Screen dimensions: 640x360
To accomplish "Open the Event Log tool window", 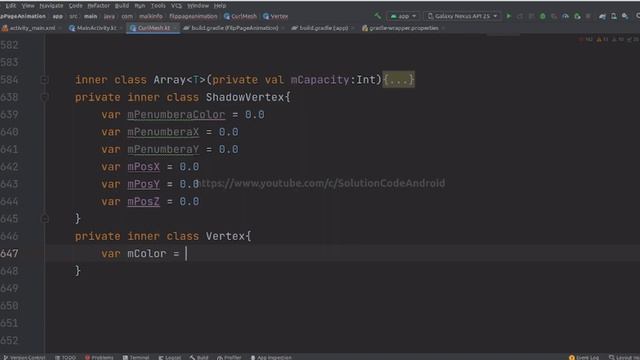I will click(x=584, y=357).
